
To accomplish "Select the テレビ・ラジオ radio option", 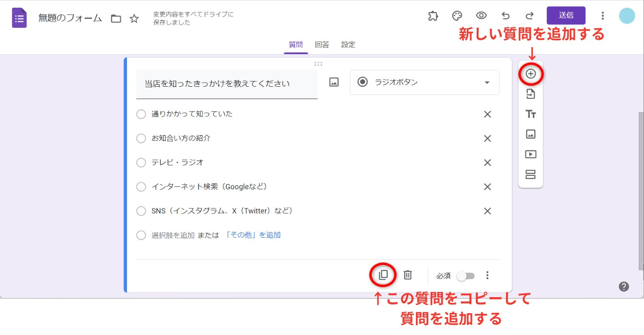I will tap(141, 162).
